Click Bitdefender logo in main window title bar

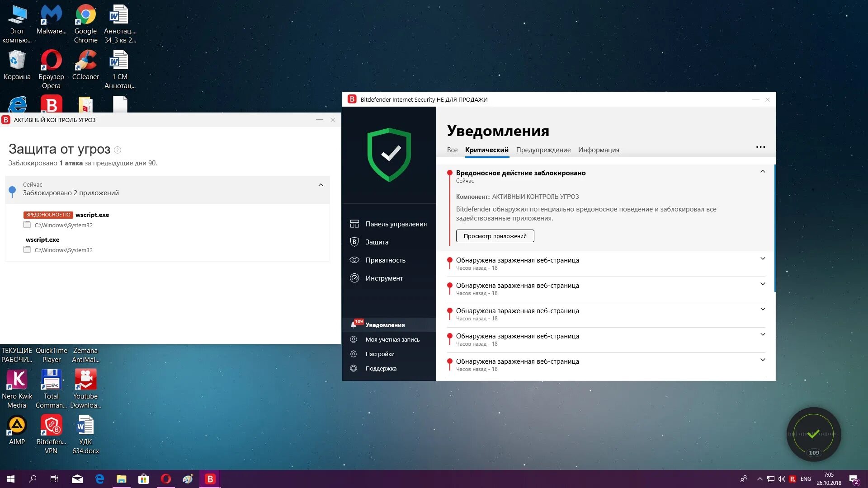[352, 99]
